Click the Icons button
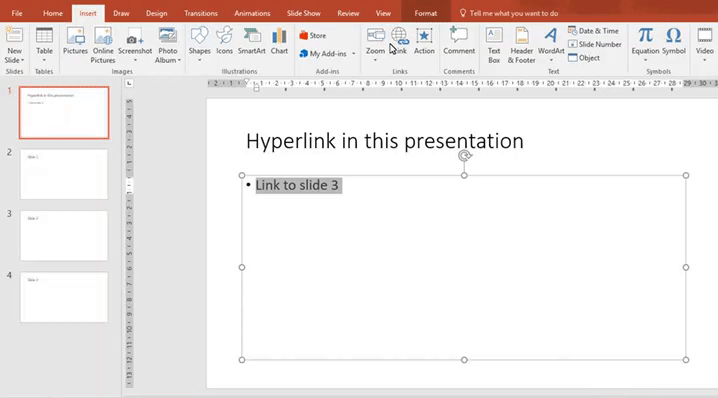Viewport: 718px width, 398px height. [224, 41]
